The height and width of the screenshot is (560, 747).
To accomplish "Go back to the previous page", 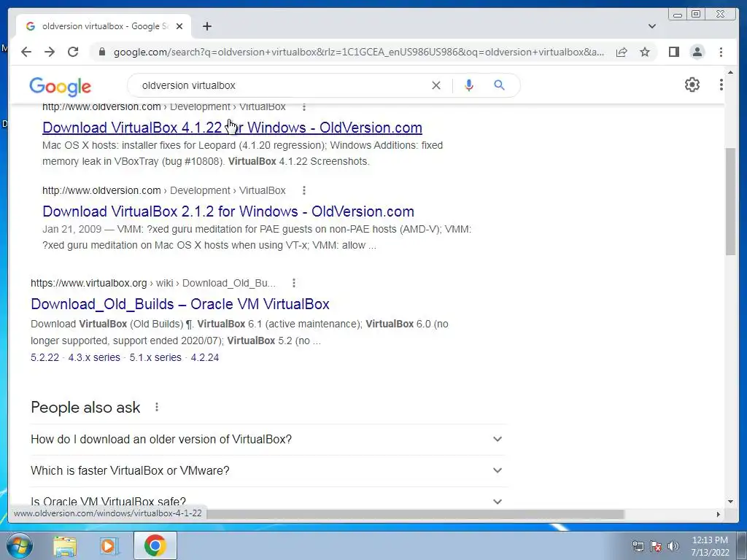I will coord(26,52).
